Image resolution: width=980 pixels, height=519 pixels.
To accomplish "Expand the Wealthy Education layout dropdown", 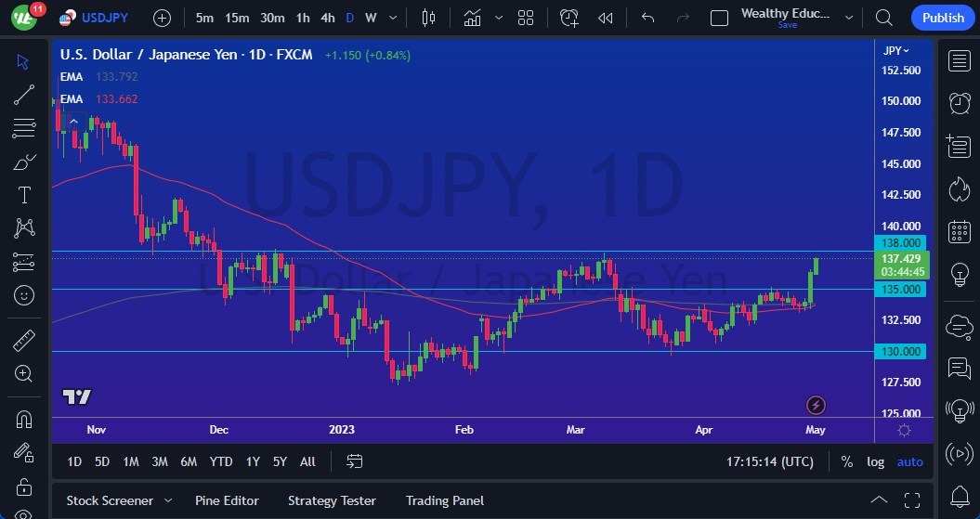I will [849, 19].
